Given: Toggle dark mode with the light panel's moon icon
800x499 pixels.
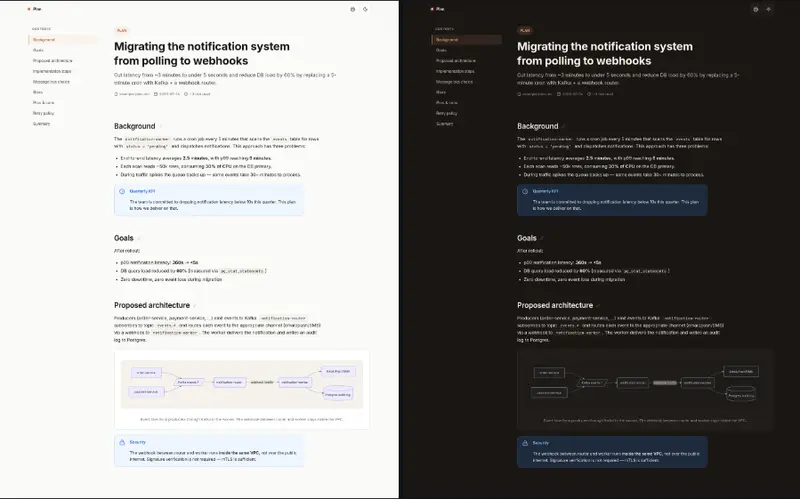Looking at the screenshot, I should [x=365, y=9].
